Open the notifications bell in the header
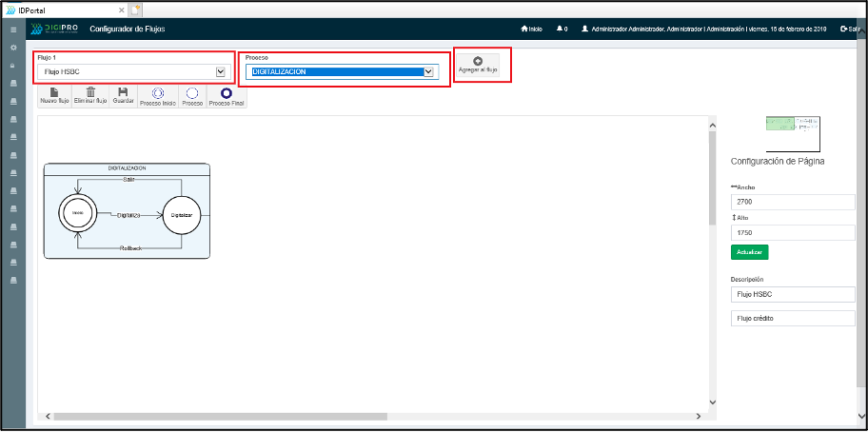Image resolution: width=868 pixels, height=432 pixels. [x=561, y=29]
